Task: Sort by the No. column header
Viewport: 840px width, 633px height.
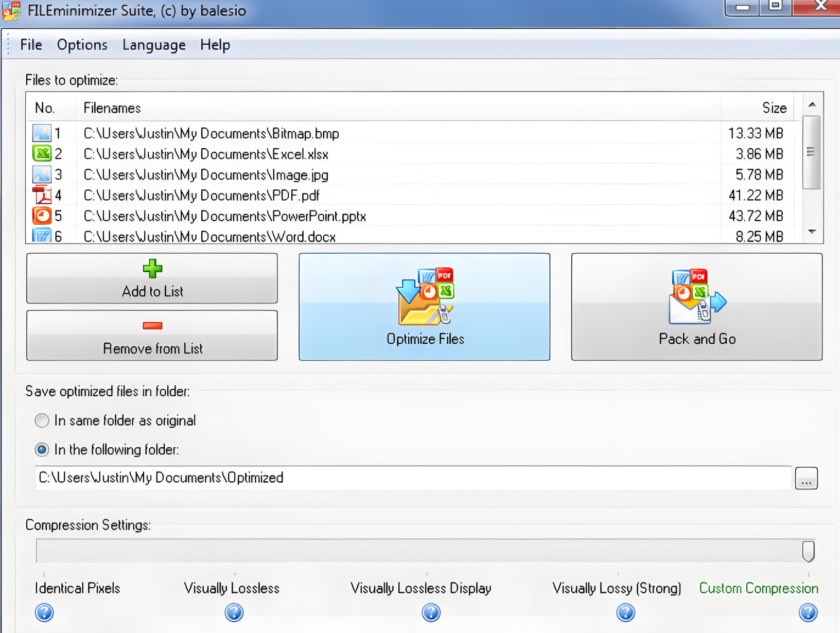Action: click(51, 108)
